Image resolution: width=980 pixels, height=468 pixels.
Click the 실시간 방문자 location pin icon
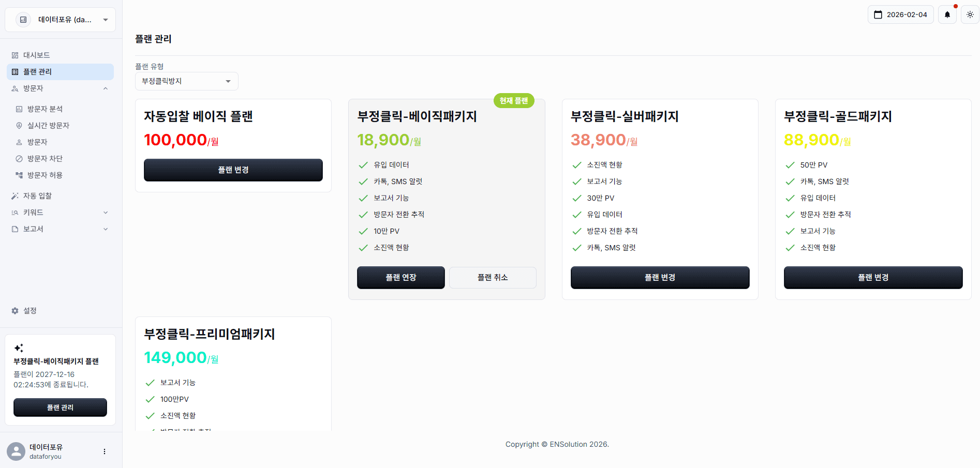tap(19, 125)
